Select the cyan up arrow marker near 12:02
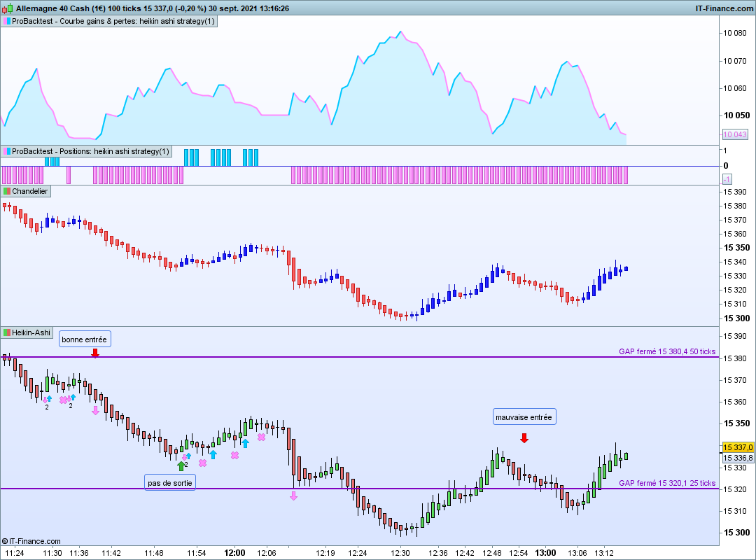The image size is (756, 560). [x=246, y=443]
